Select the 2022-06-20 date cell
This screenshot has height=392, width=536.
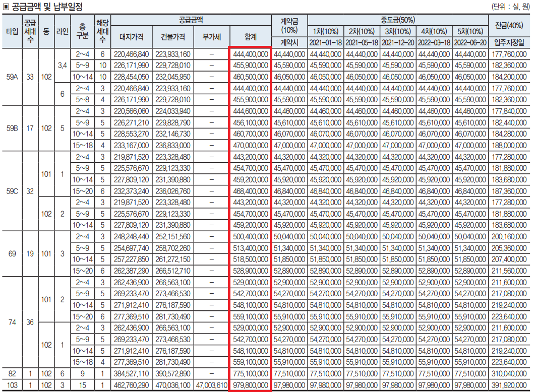(470, 43)
